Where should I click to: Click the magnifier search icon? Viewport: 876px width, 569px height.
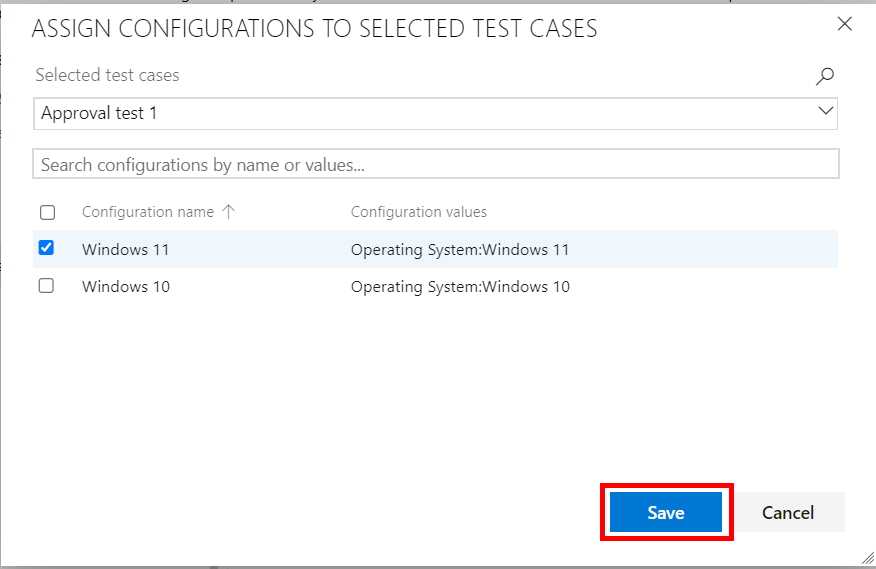pyautogui.click(x=825, y=76)
